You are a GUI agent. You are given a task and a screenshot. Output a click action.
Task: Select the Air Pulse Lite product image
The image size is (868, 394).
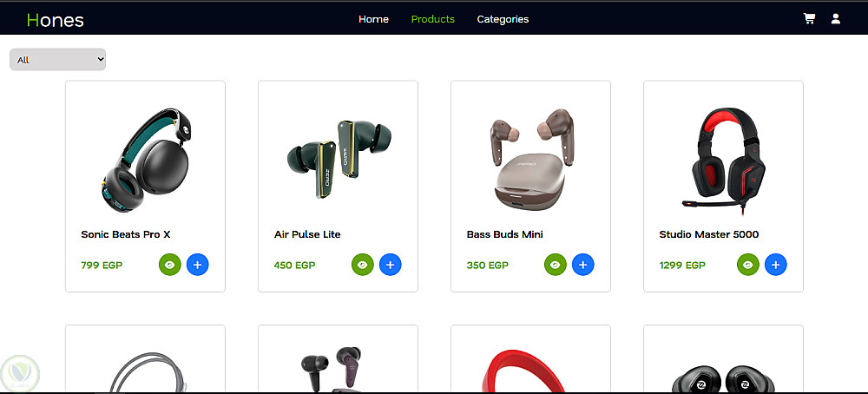[x=339, y=158]
